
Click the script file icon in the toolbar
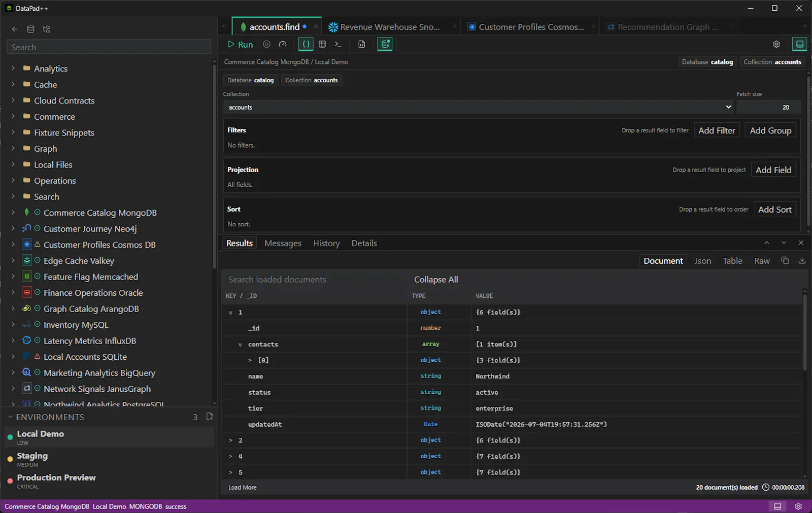click(361, 44)
